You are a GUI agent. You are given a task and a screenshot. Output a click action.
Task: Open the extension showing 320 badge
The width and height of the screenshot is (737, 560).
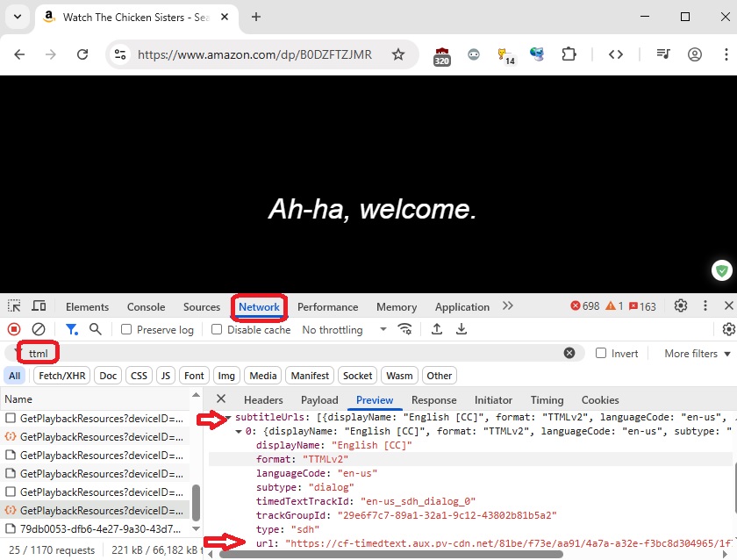pyautogui.click(x=441, y=56)
